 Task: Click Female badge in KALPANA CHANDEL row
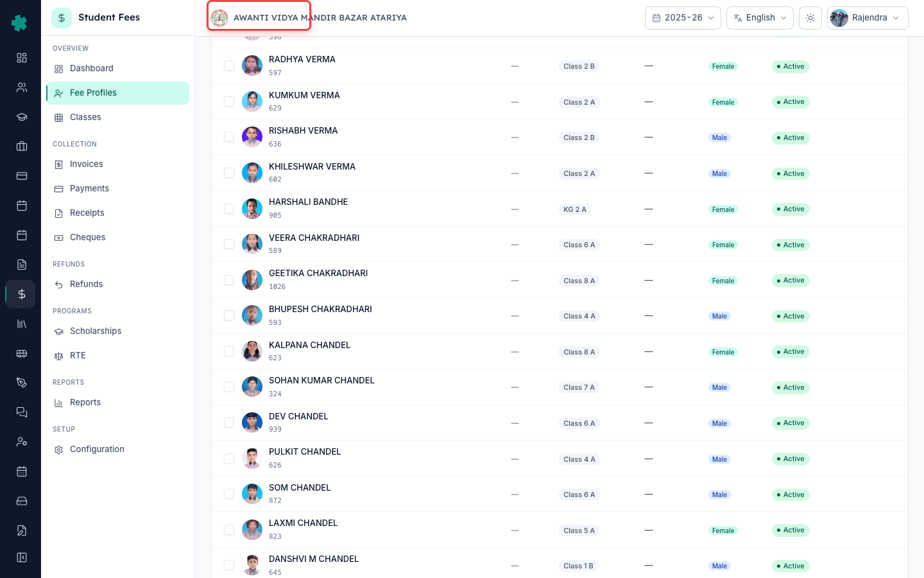(x=723, y=352)
